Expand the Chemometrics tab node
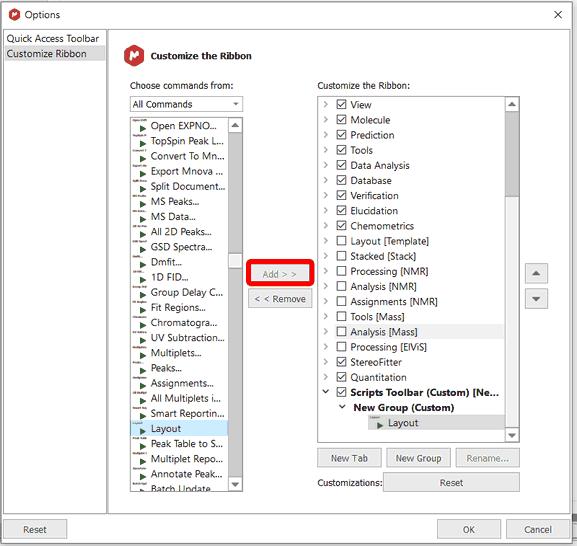Screen dimensions: 577x546 tap(325, 225)
